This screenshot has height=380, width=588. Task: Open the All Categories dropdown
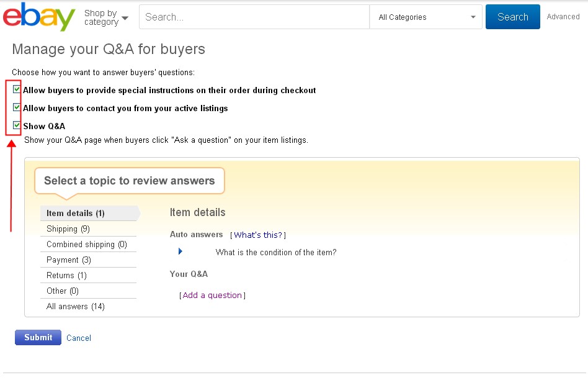pos(425,17)
